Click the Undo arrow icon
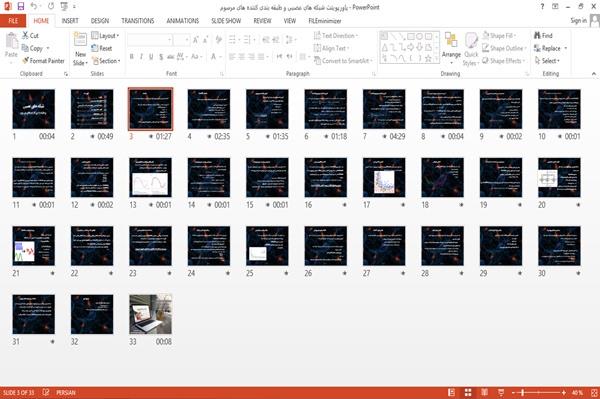 coord(34,6)
